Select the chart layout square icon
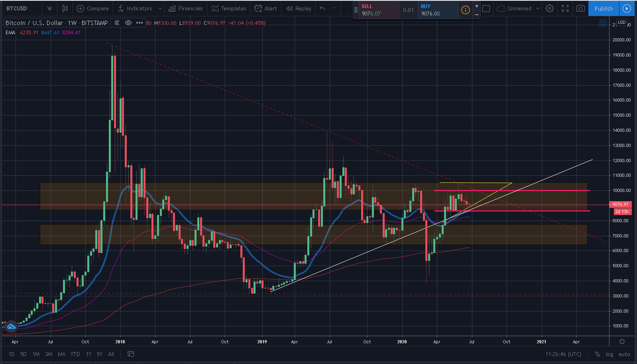Viewport: 637px width, 364px height. tap(486, 8)
